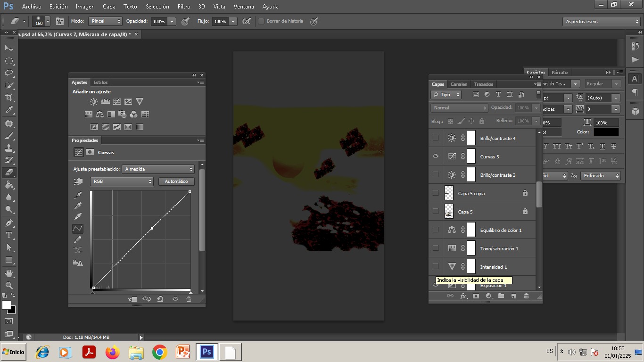Open the Modo Pincel dropdown
Image resolution: width=644 pixels, height=362 pixels.
[x=106, y=21]
